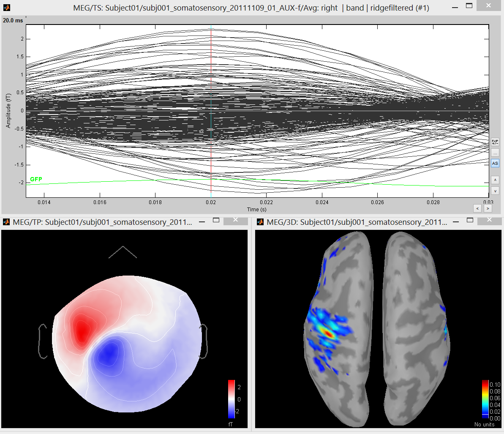Toggle the AS auto-scale button
The width and height of the screenshot is (504, 434).
click(x=495, y=163)
